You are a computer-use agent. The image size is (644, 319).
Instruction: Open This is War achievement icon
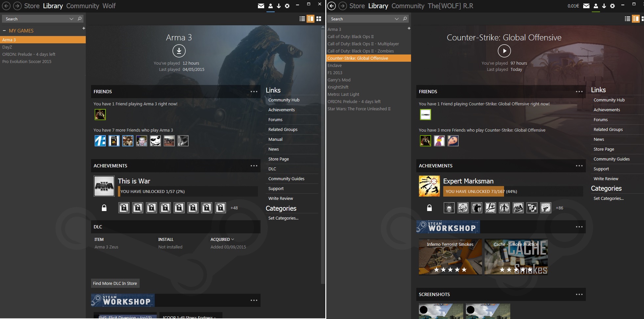pyautogui.click(x=104, y=186)
